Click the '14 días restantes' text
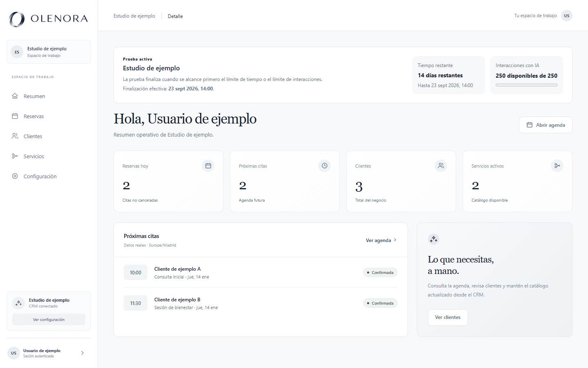The width and height of the screenshot is (588, 368). pyautogui.click(x=440, y=76)
